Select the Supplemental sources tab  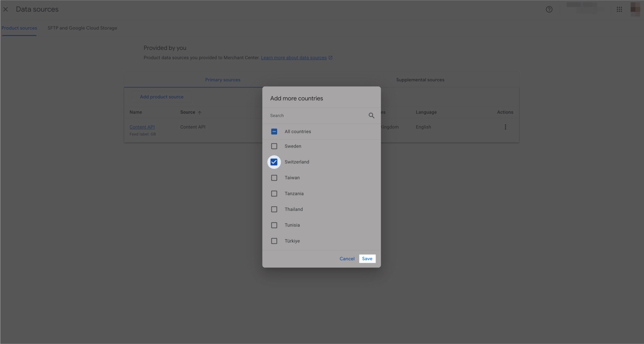coord(420,80)
